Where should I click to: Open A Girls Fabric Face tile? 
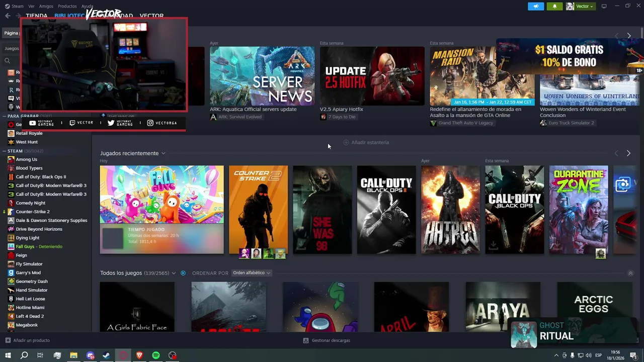click(137, 307)
